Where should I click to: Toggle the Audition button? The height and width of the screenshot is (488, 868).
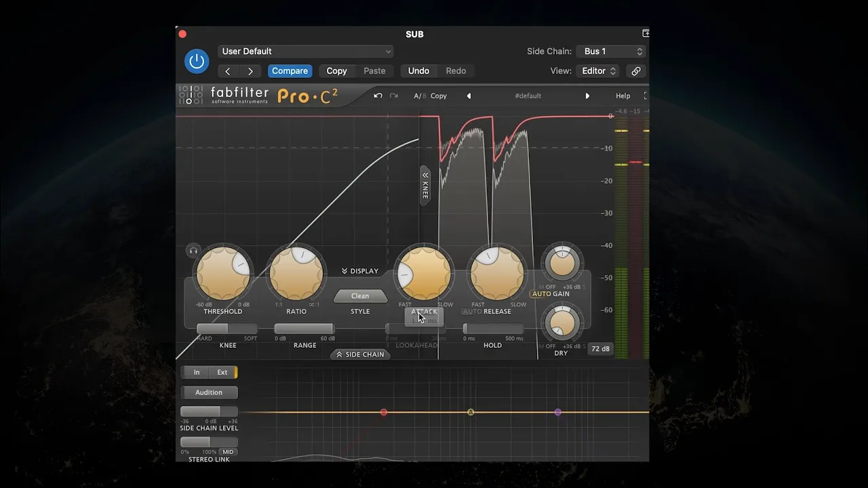pyautogui.click(x=209, y=392)
